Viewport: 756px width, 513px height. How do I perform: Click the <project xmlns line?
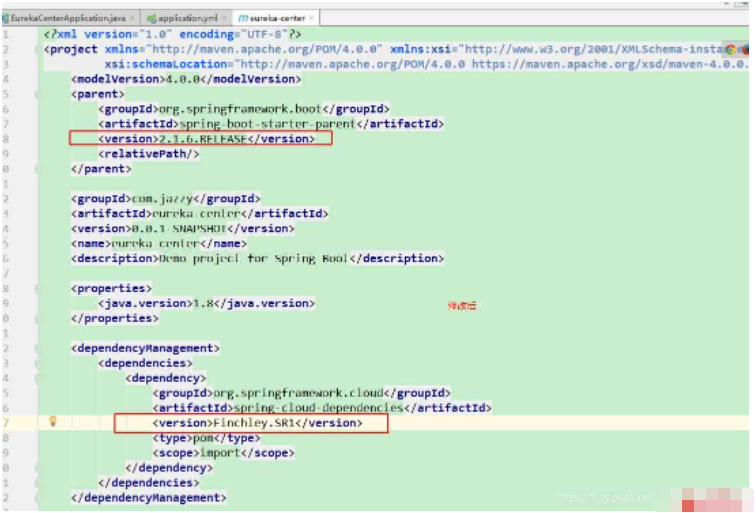click(x=395, y=49)
